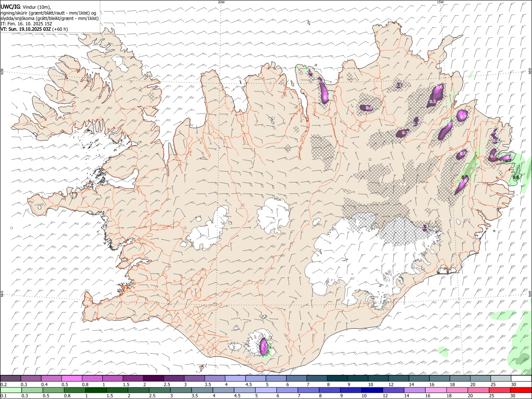Pick the deep blue swatch starting at 10 in the bottom legend row
532x399 pixels.
pyautogui.click(x=372, y=390)
